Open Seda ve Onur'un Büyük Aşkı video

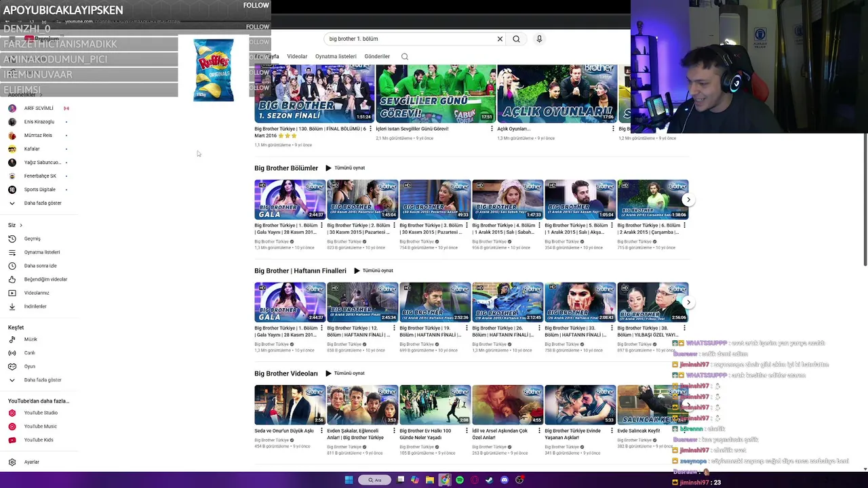290,405
